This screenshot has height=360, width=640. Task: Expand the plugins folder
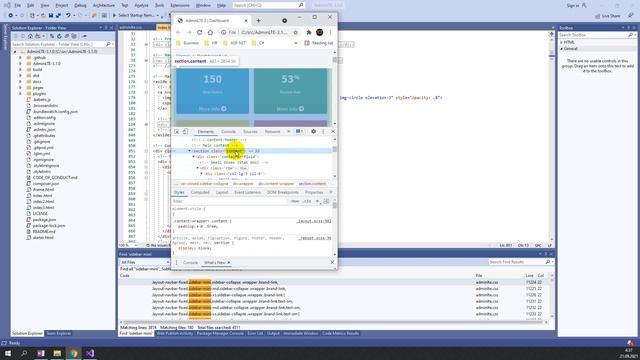20,93
